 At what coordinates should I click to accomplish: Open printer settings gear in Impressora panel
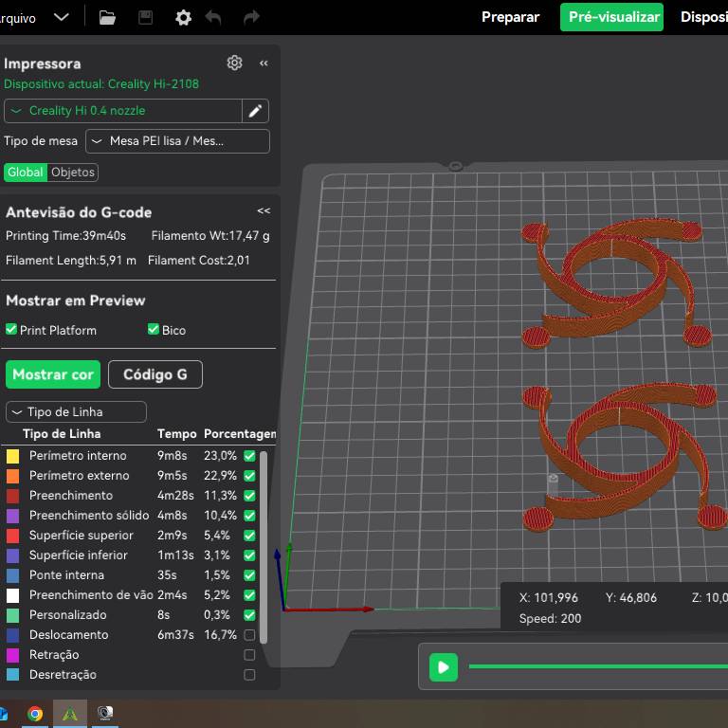pos(234,63)
